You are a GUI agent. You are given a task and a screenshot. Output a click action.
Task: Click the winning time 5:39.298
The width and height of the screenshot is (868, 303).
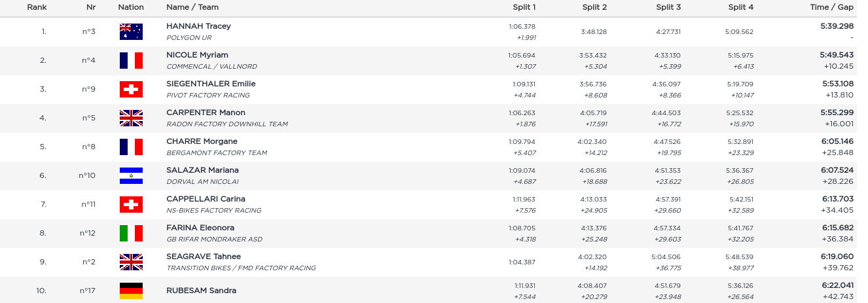point(837,26)
